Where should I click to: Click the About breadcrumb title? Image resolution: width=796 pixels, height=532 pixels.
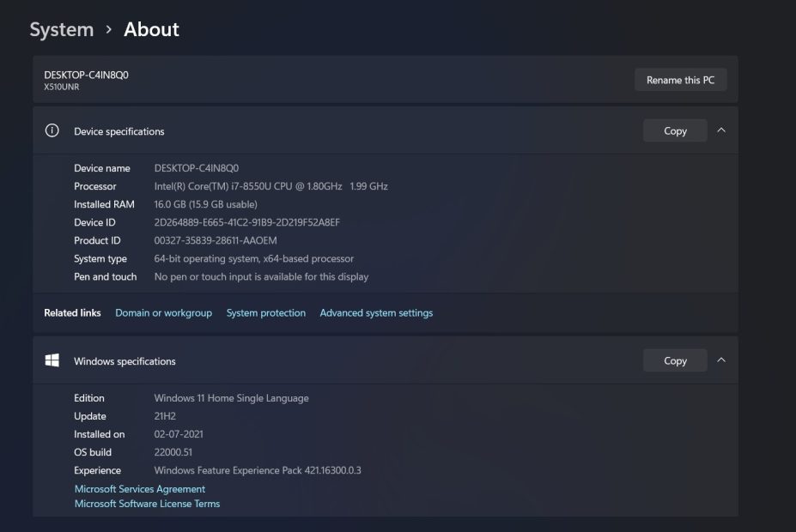tap(151, 29)
